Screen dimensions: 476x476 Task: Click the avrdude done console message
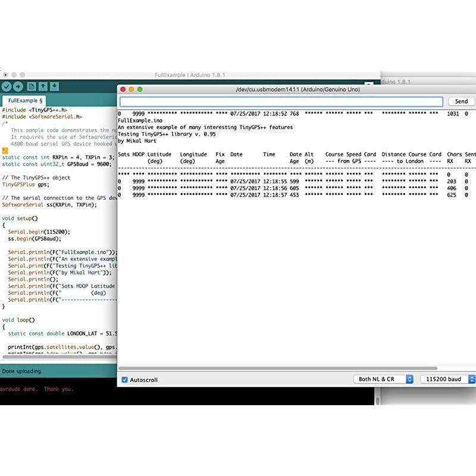pos(37,389)
